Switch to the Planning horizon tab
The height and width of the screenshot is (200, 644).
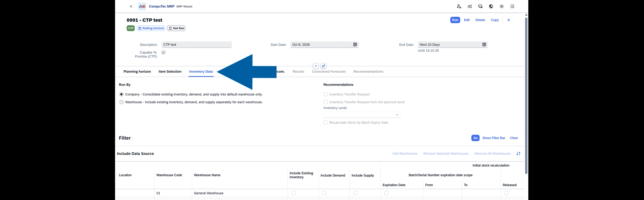pyautogui.click(x=137, y=72)
